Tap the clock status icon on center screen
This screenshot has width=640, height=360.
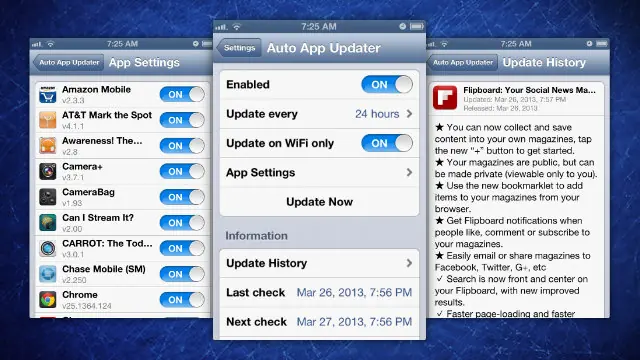[x=402, y=27]
